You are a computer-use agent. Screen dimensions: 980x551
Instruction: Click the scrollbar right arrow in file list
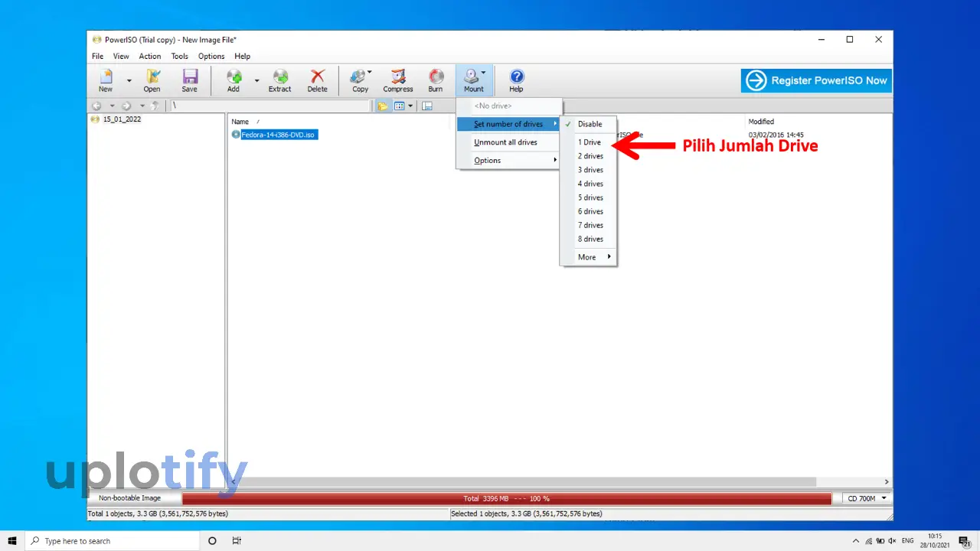tap(887, 482)
